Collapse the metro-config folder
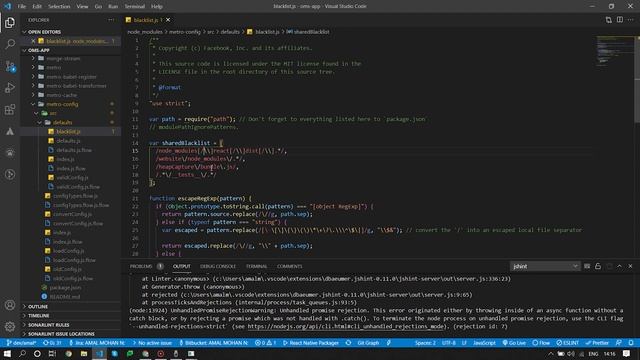 pos(62,104)
